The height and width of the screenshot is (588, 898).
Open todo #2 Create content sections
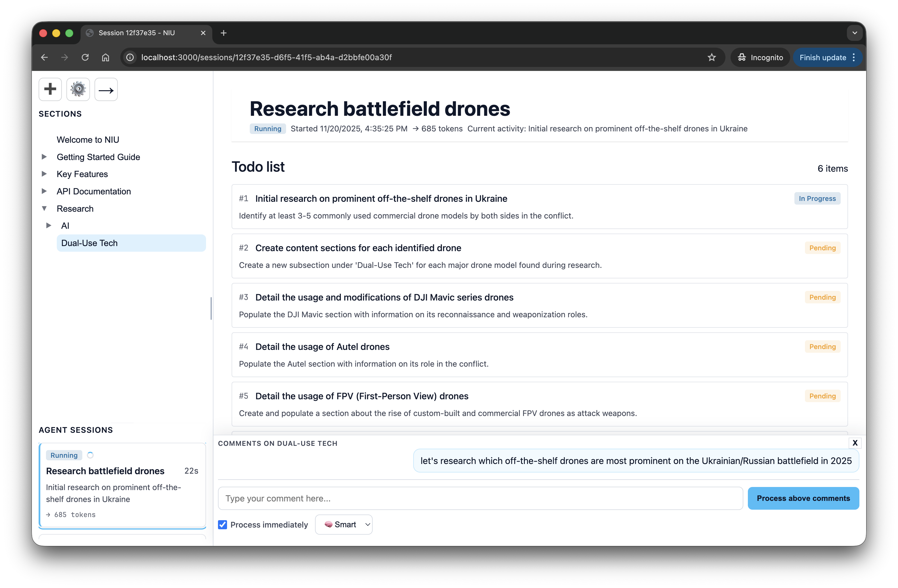(x=540, y=256)
